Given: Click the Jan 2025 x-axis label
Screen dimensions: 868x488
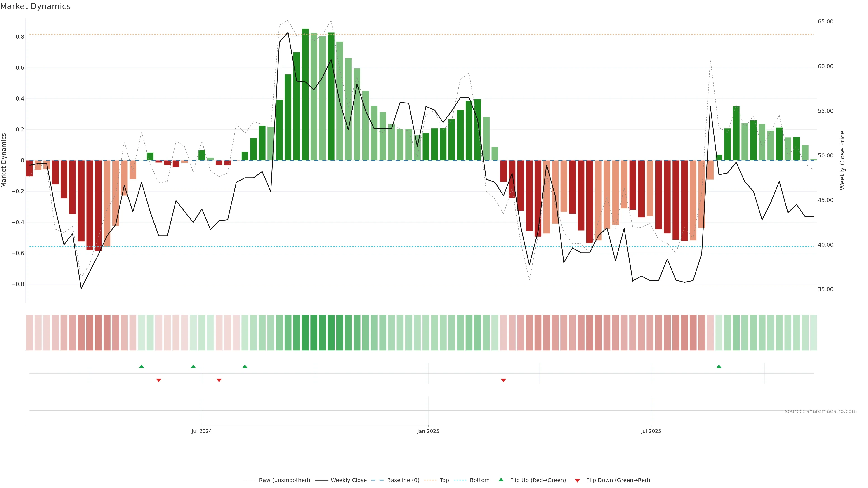Looking at the screenshot, I should (x=428, y=431).
